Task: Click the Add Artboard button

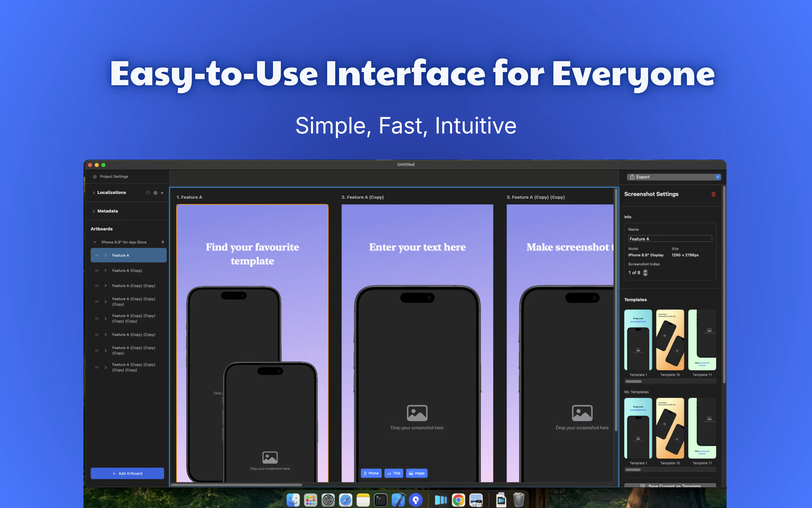Action: click(x=127, y=473)
